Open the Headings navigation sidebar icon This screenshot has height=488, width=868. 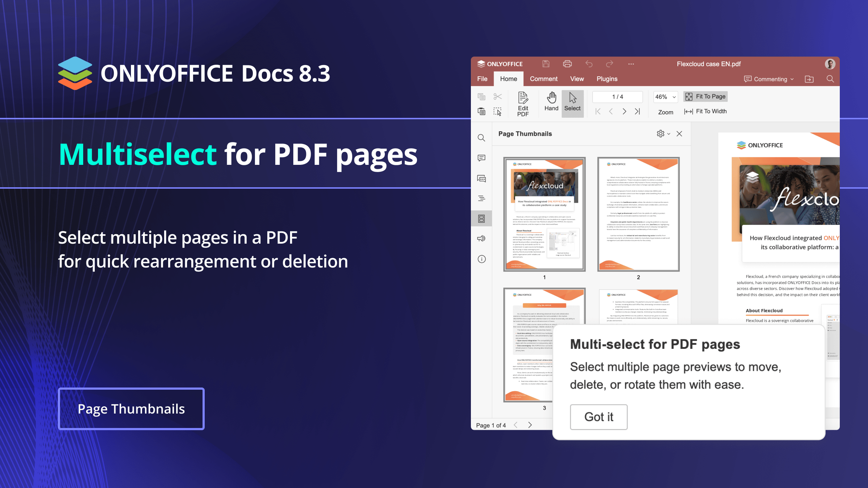click(x=481, y=198)
